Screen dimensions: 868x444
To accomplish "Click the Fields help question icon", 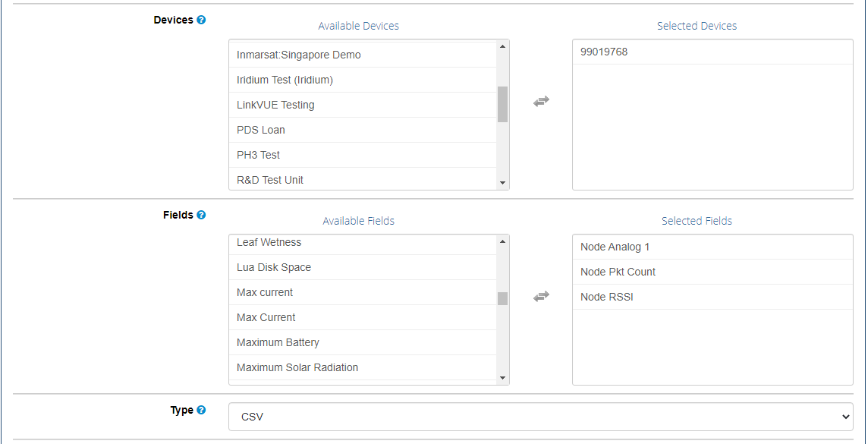I will (202, 215).
